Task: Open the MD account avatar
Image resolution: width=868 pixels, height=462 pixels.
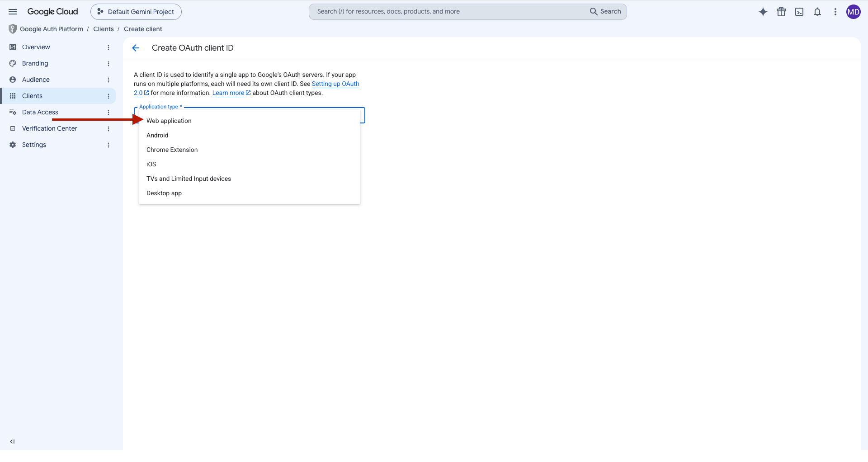Action: point(854,12)
